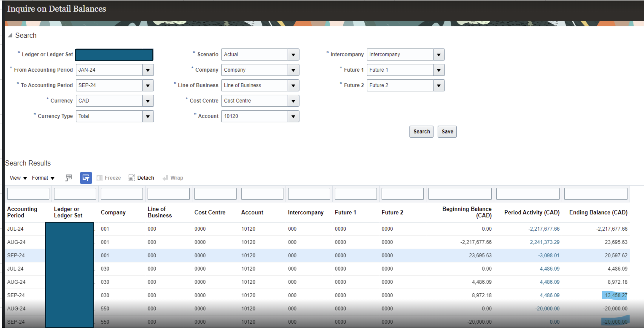Viewport: 644px width, 328px height.
Task: Open the To Accounting Period dropdown
Action: click(148, 85)
